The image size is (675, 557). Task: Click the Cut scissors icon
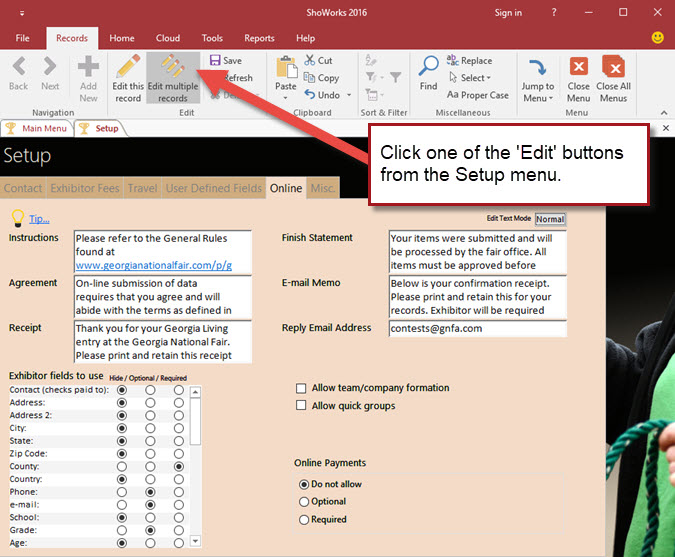pyautogui.click(x=311, y=61)
